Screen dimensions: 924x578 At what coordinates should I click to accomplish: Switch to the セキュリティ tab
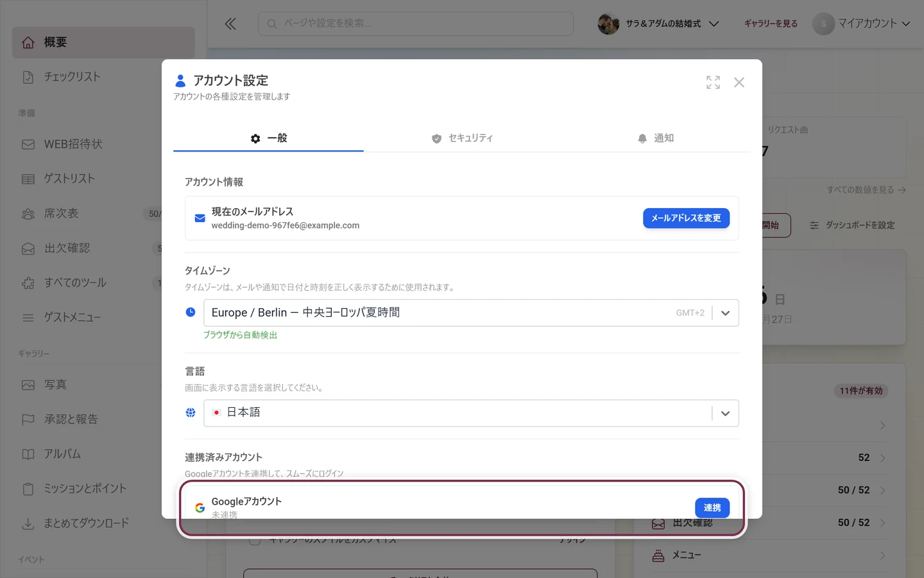pyautogui.click(x=462, y=138)
